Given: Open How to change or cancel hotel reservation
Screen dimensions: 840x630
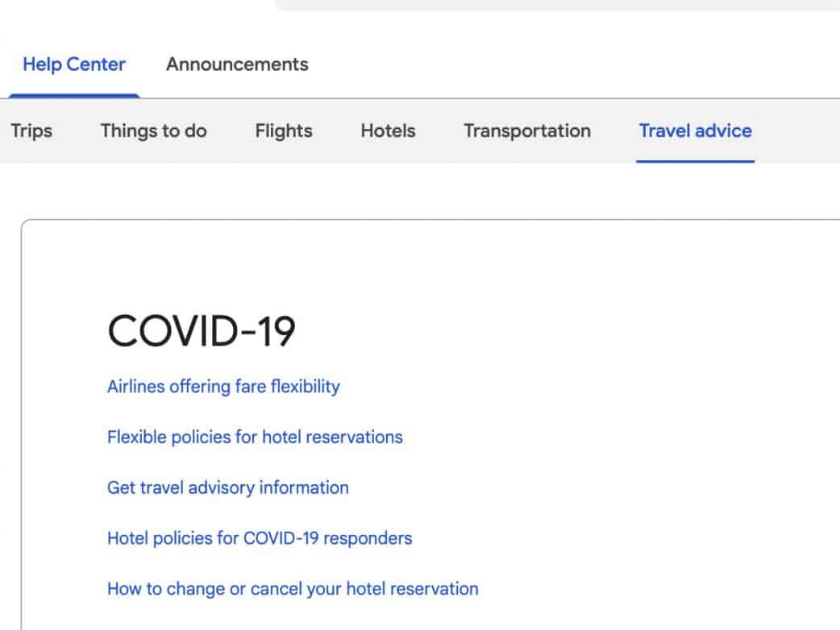Looking at the screenshot, I should click(293, 589).
